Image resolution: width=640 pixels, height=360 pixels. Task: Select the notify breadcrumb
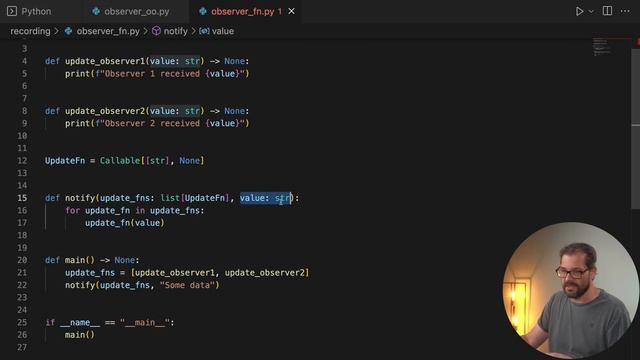[x=176, y=31]
